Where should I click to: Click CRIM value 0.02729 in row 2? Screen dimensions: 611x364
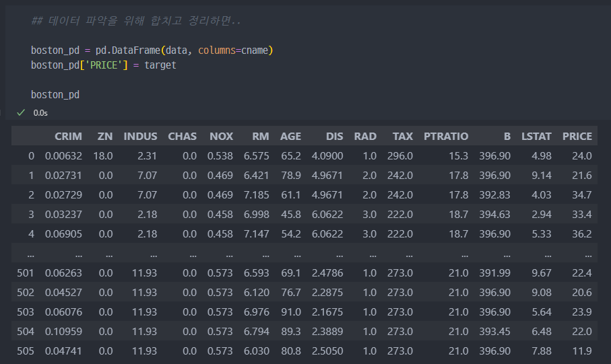point(63,194)
